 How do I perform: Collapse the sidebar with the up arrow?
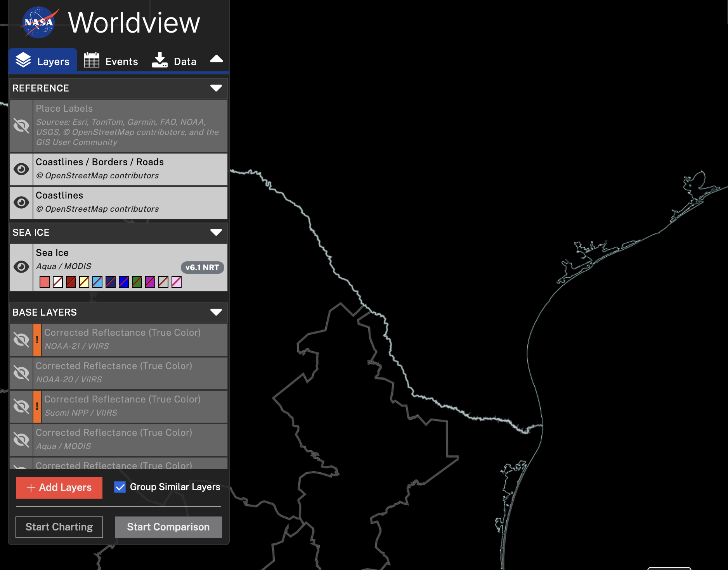click(217, 59)
